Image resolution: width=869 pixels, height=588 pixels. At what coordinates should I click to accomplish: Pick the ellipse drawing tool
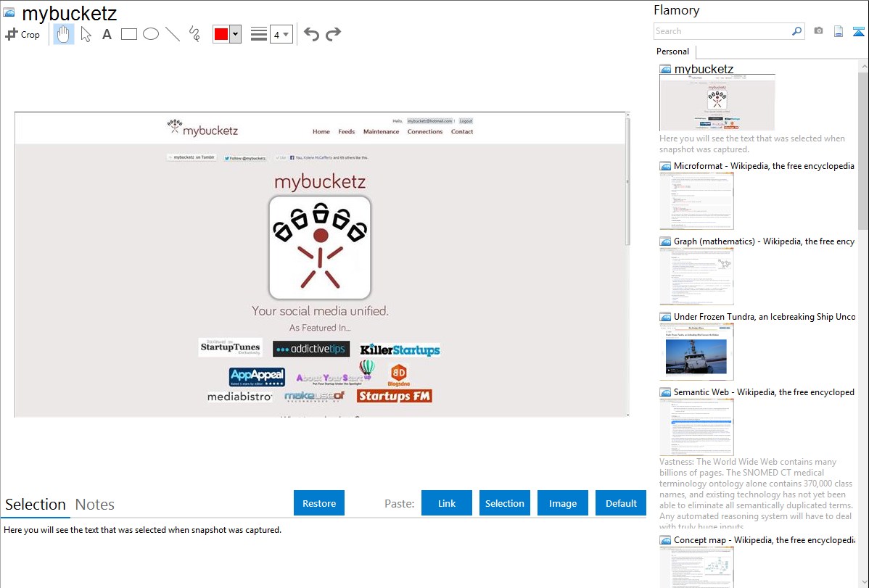point(151,34)
